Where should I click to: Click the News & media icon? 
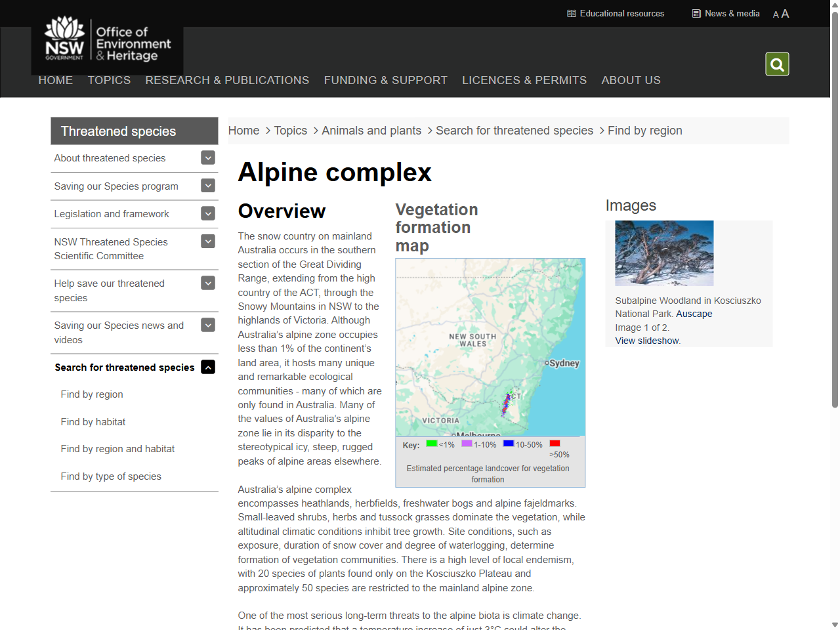pyautogui.click(x=696, y=13)
